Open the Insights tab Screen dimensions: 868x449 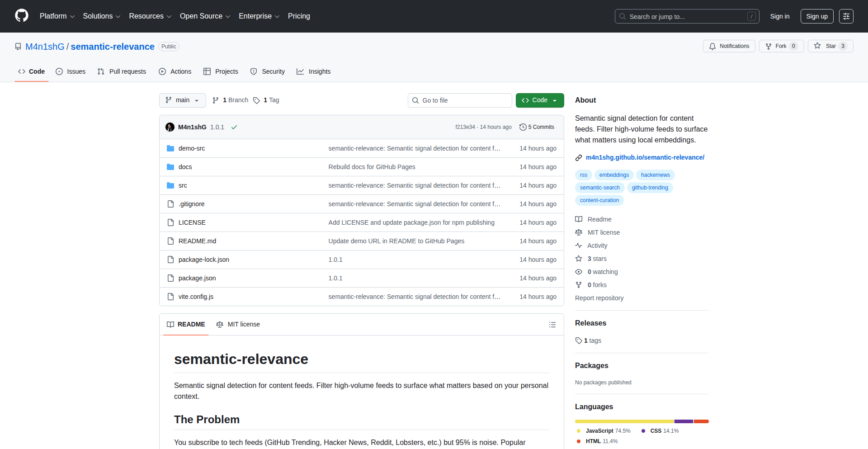(x=314, y=71)
